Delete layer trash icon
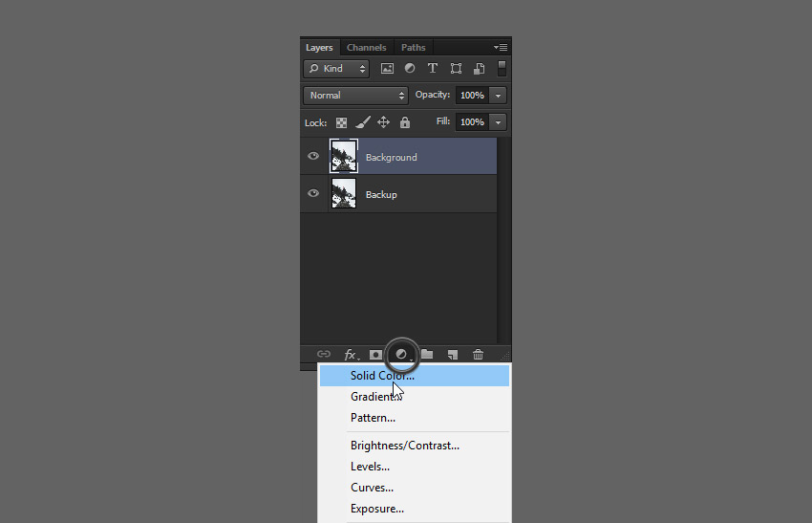This screenshot has width=812, height=523. 478,354
